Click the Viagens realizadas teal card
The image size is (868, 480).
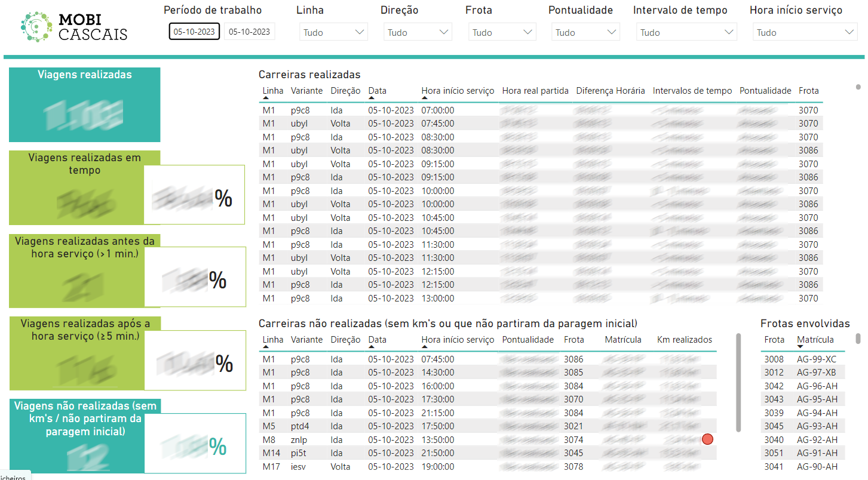(x=84, y=104)
